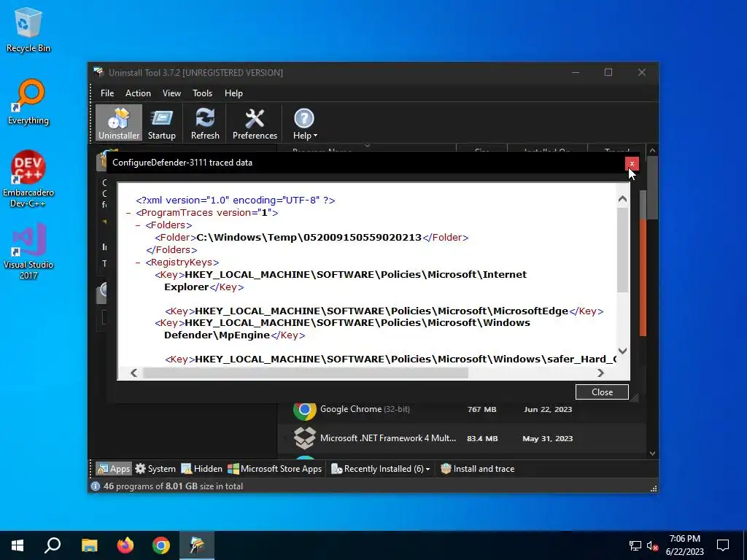
Task: Click the XML viewer scroll right arrow
Action: [600, 373]
